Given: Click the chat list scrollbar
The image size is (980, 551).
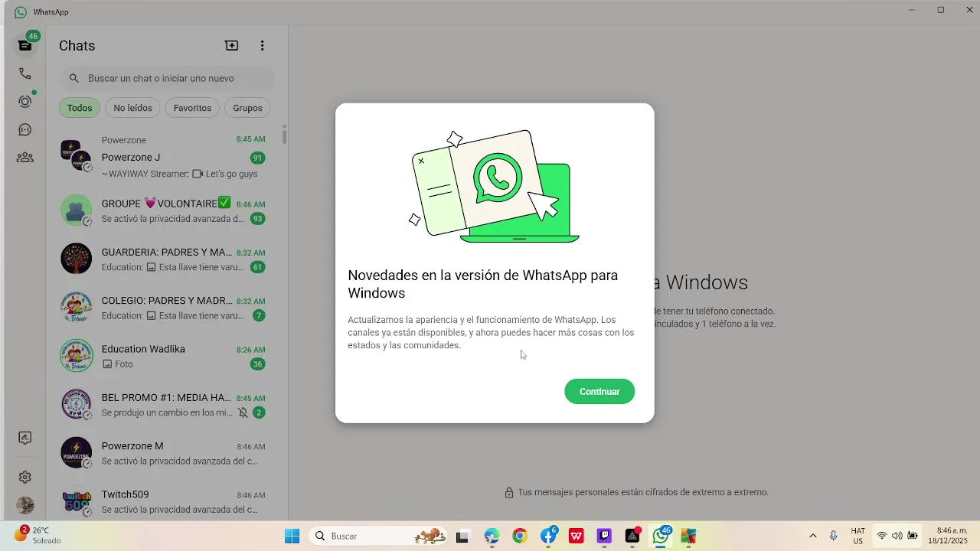Looking at the screenshot, I should (x=284, y=136).
